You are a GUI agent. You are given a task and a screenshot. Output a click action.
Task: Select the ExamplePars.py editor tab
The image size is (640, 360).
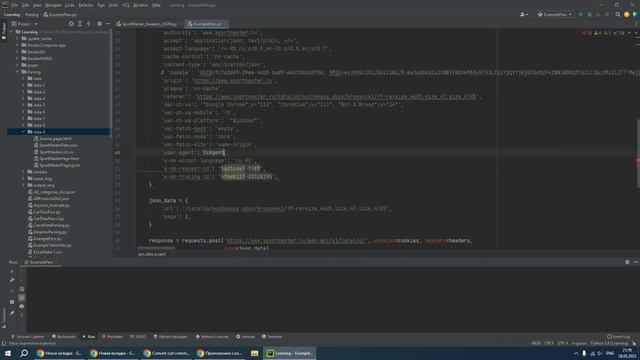[x=207, y=24]
